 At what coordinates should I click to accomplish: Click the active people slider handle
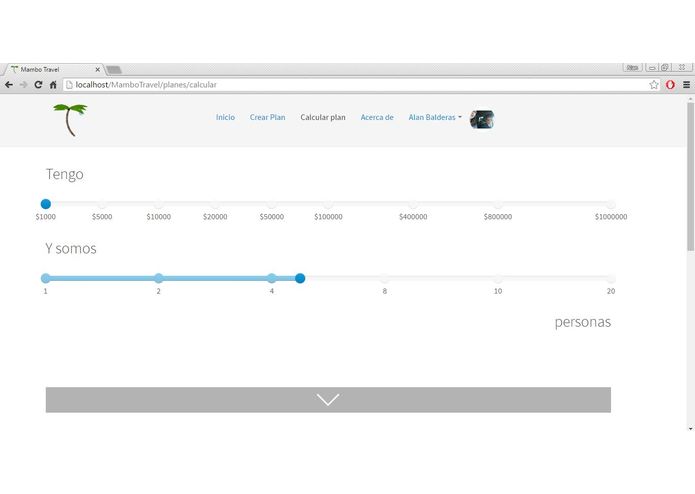coord(300,278)
